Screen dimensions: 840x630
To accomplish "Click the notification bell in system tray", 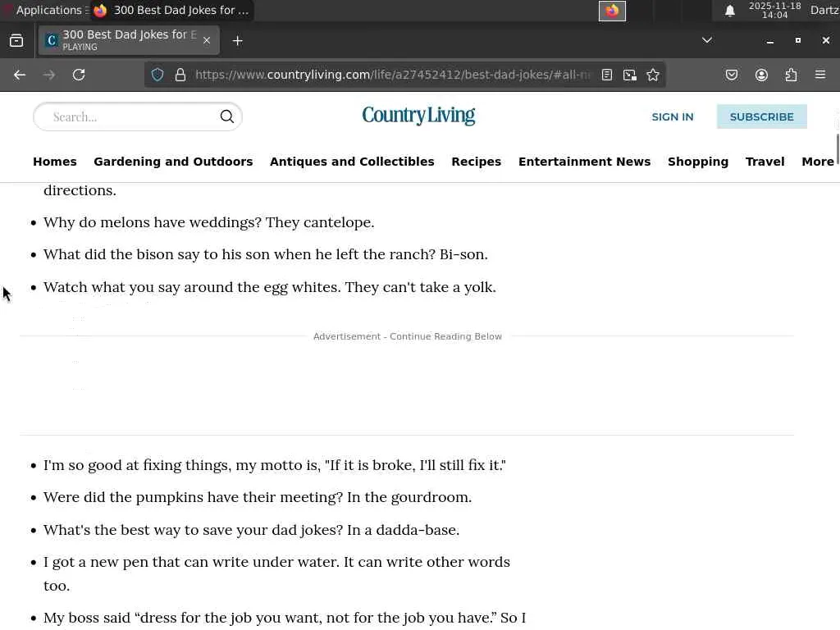I will click(729, 11).
